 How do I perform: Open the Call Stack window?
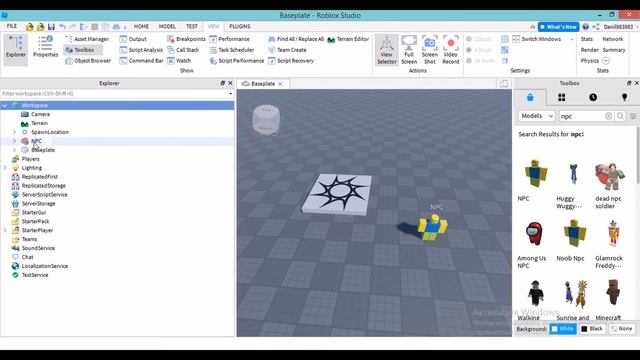pos(183,50)
